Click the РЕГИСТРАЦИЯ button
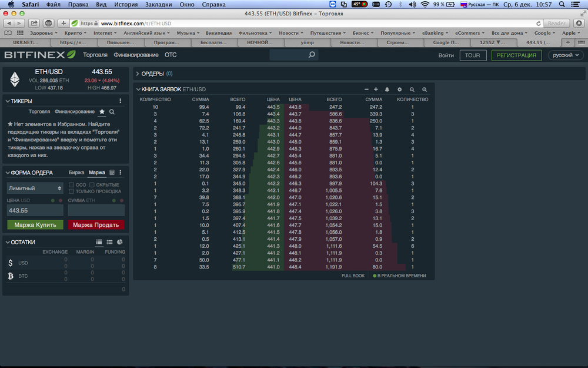Viewport: 588px width, 368px height. (516, 55)
